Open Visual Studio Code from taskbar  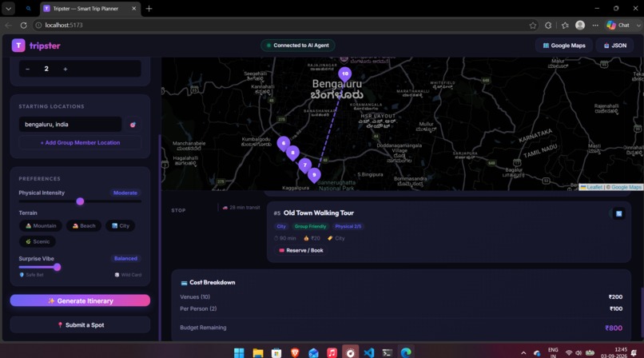point(369,352)
